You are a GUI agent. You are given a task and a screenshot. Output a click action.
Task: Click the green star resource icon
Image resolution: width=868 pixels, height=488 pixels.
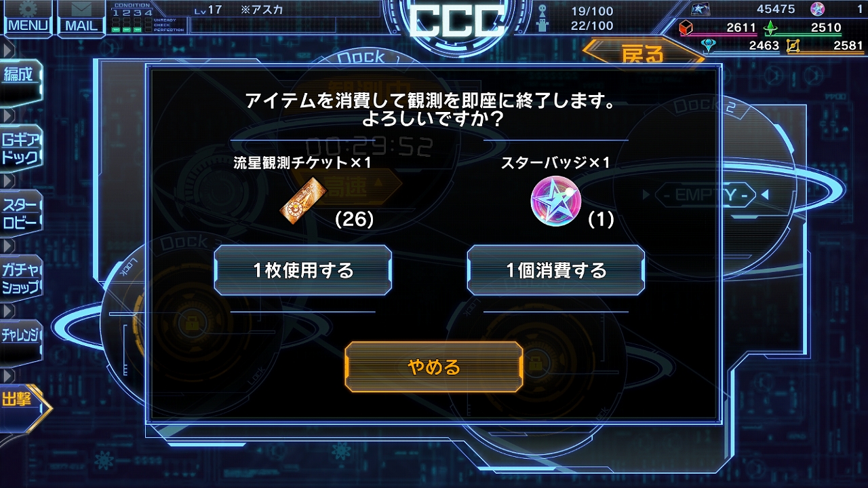tap(770, 29)
